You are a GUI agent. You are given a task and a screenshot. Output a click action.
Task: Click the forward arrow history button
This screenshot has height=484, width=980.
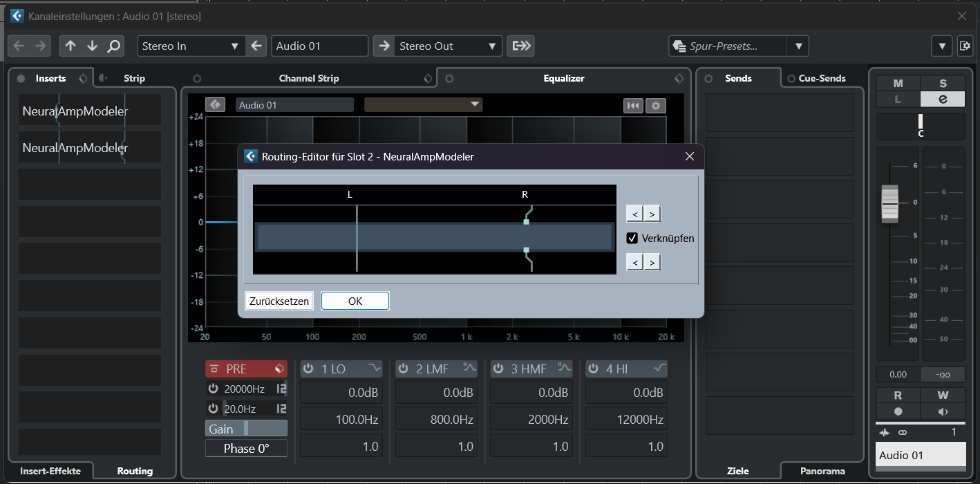point(40,46)
